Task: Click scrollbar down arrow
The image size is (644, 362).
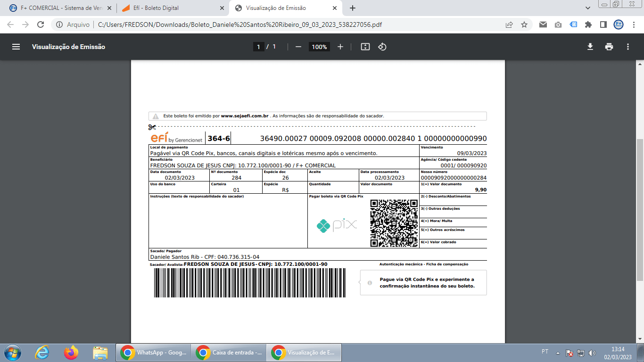Action: pos(640,339)
